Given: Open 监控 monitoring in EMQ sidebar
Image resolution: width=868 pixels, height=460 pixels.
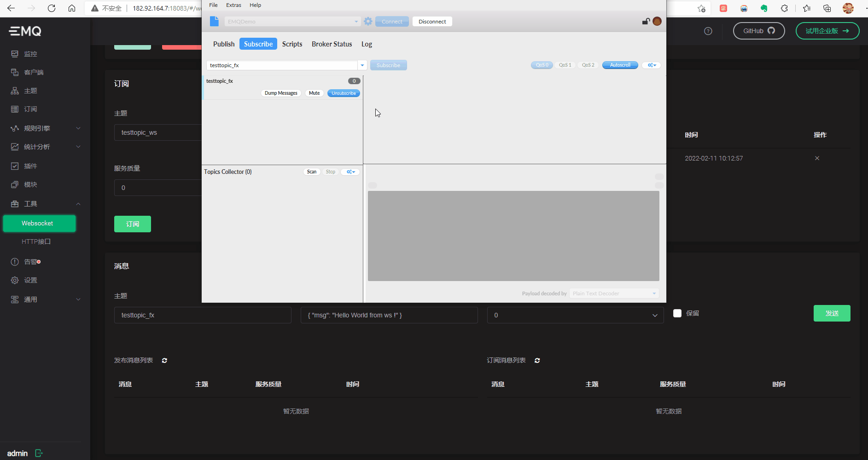Looking at the screenshot, I should tap(30, 54).
